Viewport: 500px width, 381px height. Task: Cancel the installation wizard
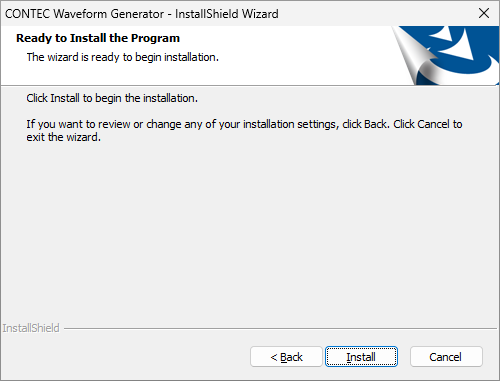tap(446, 357)
